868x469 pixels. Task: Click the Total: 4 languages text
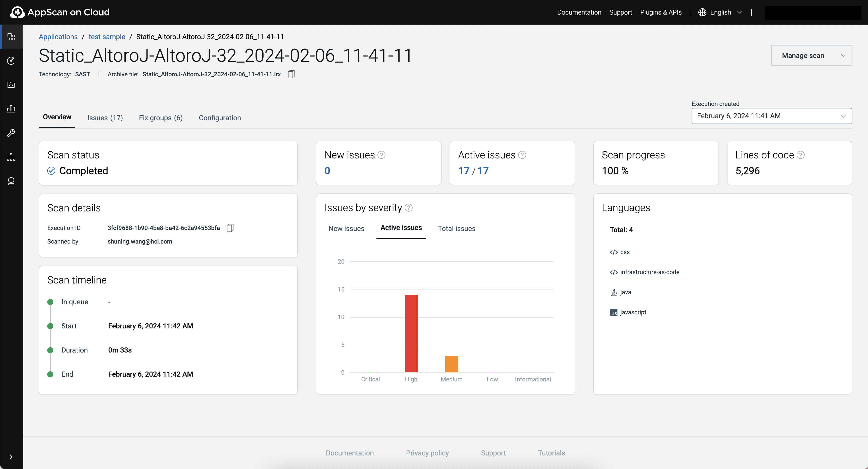click(621, 230)
